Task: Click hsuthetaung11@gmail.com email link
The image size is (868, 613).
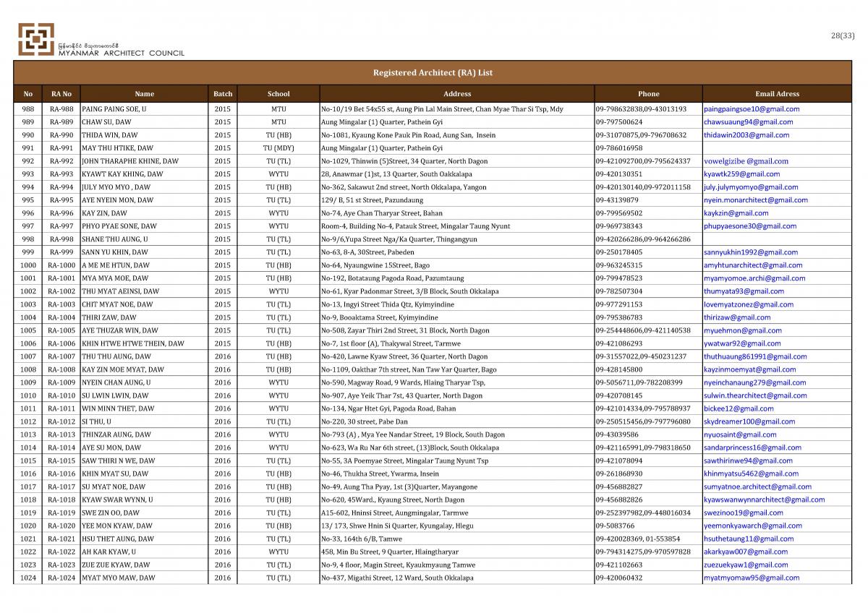Action: click(x=749, y=539)
